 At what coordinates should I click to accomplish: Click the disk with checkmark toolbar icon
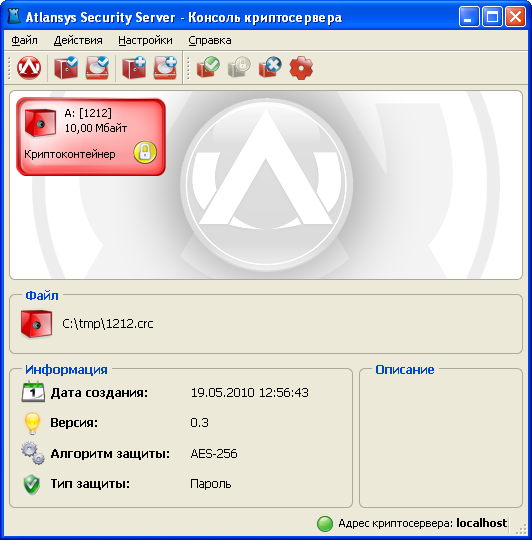click(x=97, y=68)
